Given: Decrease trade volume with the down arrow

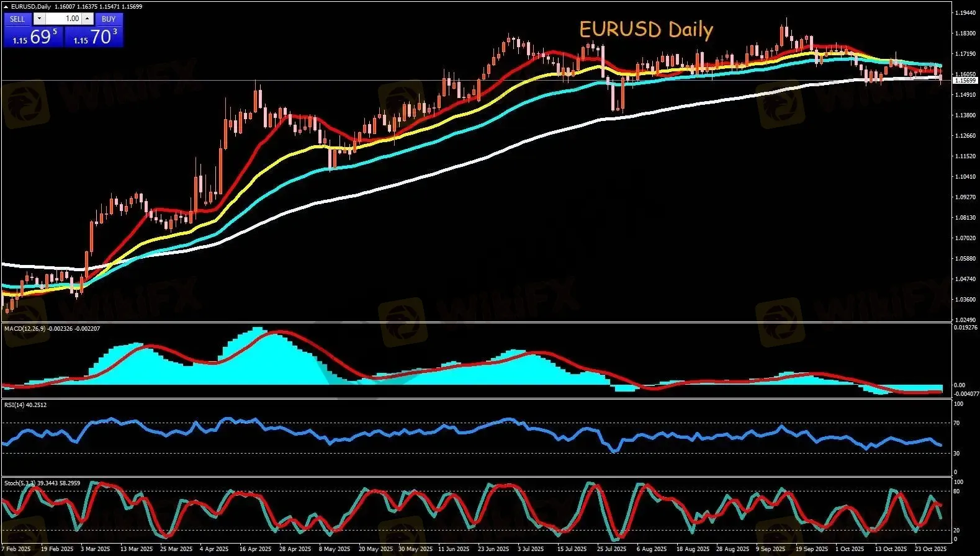Looking at the screenshot, I should click(39, 19).
